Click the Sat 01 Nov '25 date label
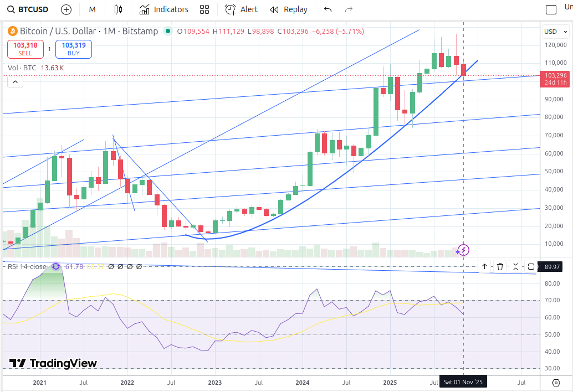Viewport: 573px width, 392px height. 463,383
